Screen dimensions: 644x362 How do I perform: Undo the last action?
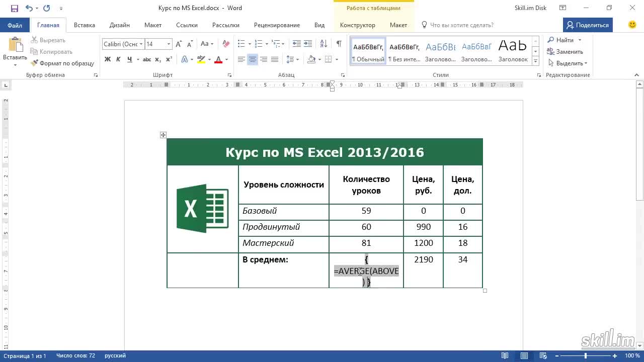29,8
